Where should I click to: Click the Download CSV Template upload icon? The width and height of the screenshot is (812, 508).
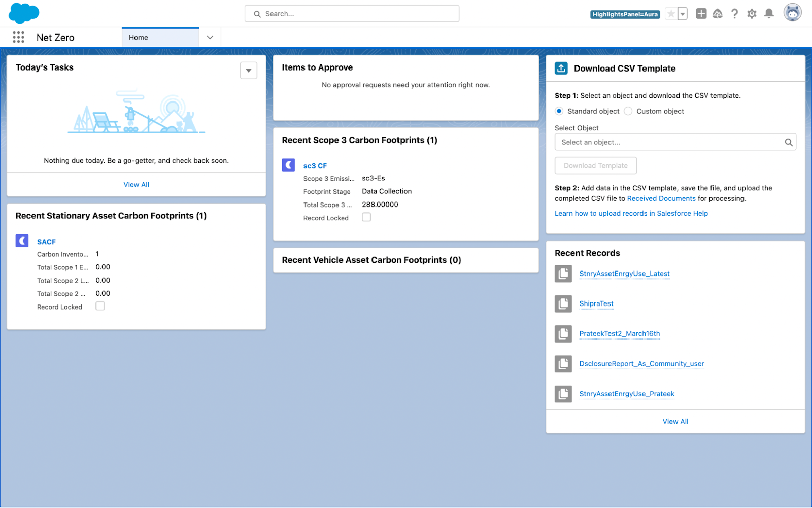(x=561, y=68)
